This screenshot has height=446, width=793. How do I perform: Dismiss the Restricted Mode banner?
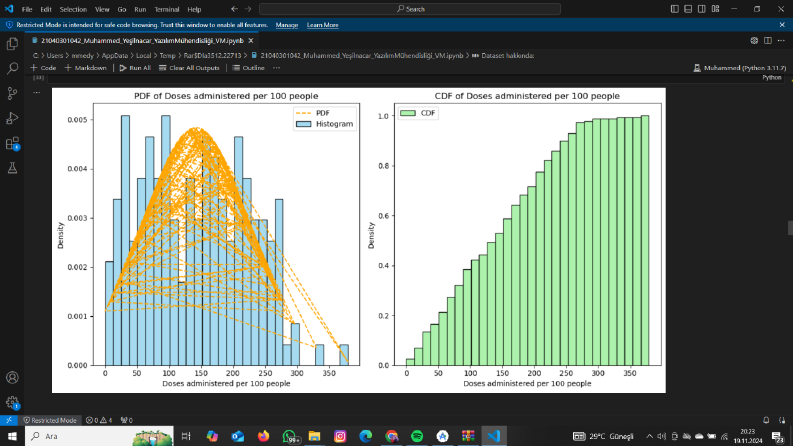click(782, 25)
